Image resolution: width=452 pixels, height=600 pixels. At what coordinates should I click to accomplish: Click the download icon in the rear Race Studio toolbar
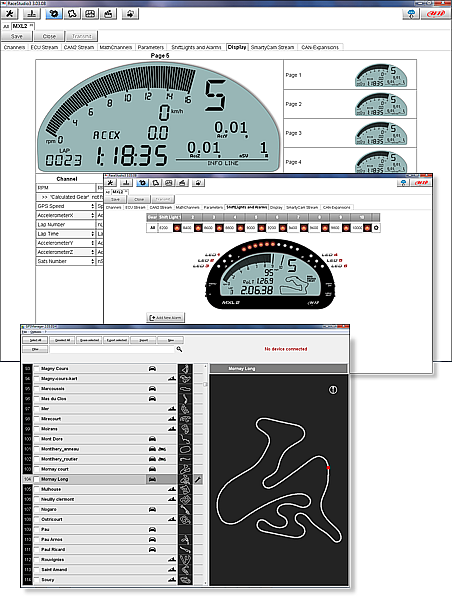click(131, 14)
